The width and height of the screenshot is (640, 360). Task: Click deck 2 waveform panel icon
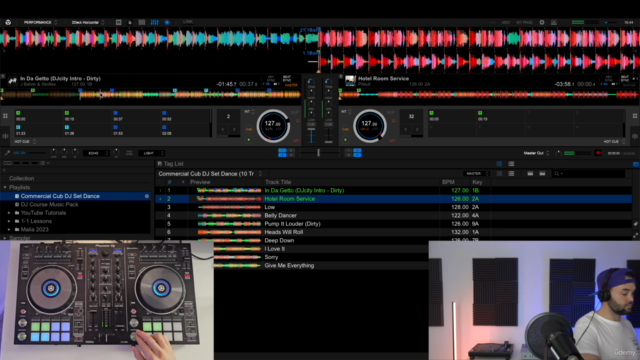[635, 136]
